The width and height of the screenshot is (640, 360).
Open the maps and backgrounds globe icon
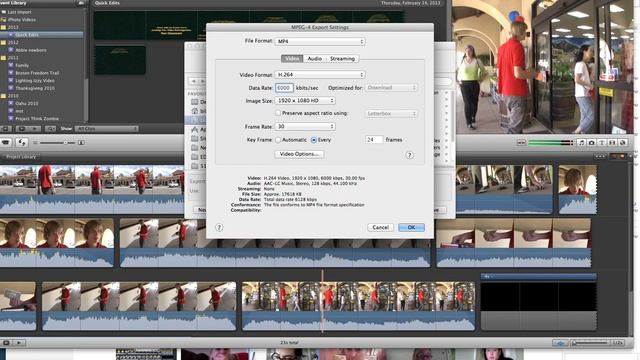(622, 142)
